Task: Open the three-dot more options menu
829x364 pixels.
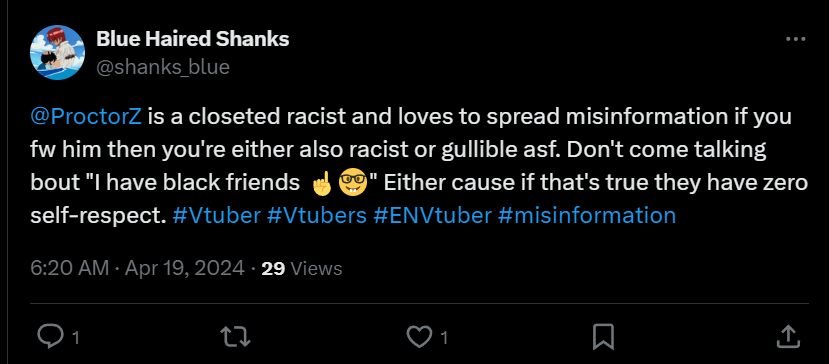Action: click(x=796, y=39)
